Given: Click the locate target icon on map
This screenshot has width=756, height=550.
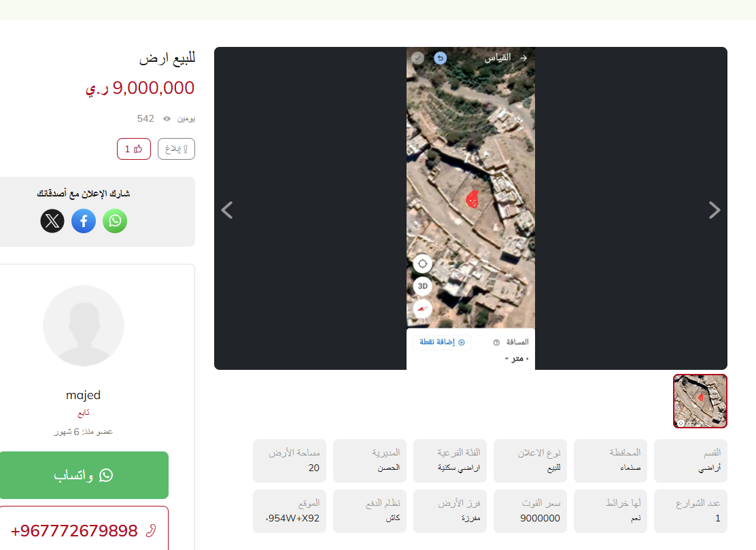Looking at the screenshot, I should pos(422,264).
